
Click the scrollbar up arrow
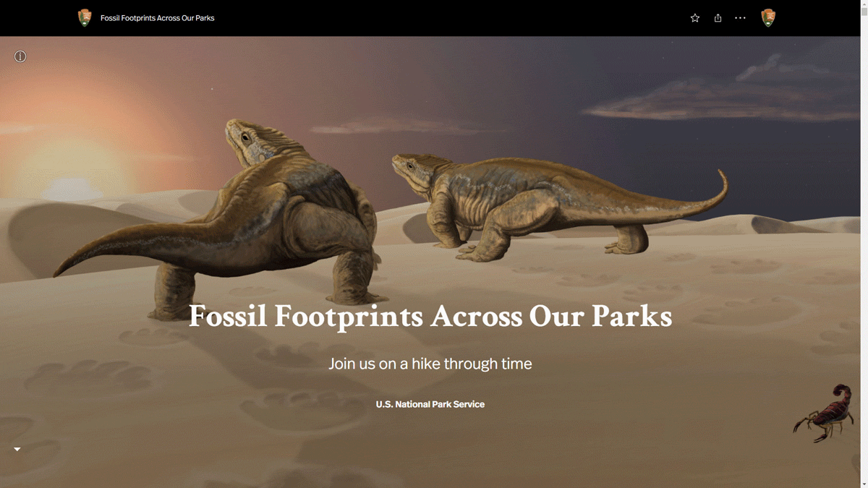coord(864,4)
